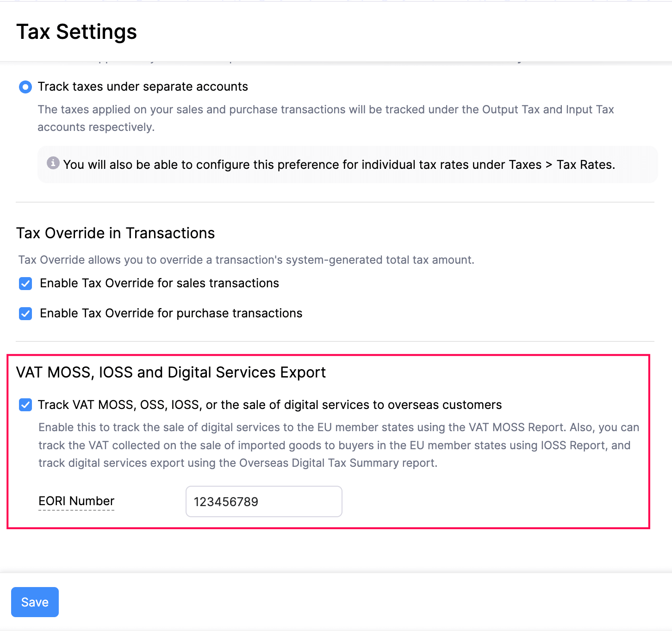Image resolution: width=672 pixels, height=631 pixels.
Task: Click the "Track taxes under separate accounts" label text
Action: pos(143,87)
